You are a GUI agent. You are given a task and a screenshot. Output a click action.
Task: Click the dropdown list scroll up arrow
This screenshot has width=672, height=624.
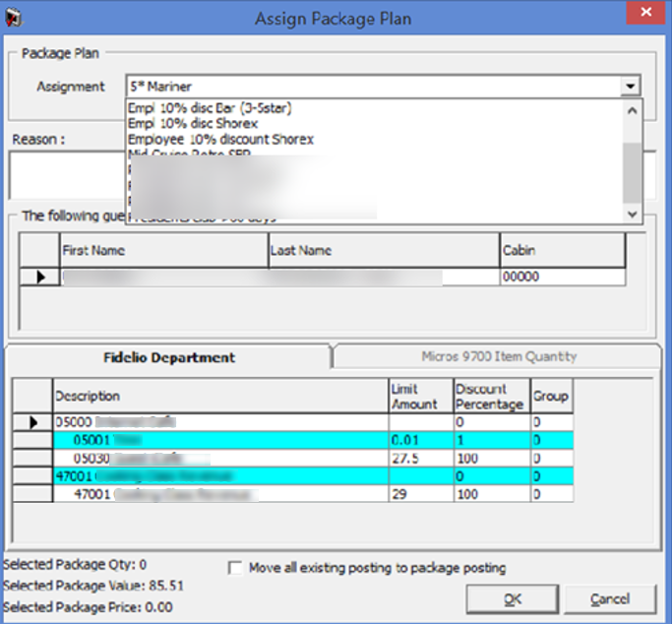[632, 110]
